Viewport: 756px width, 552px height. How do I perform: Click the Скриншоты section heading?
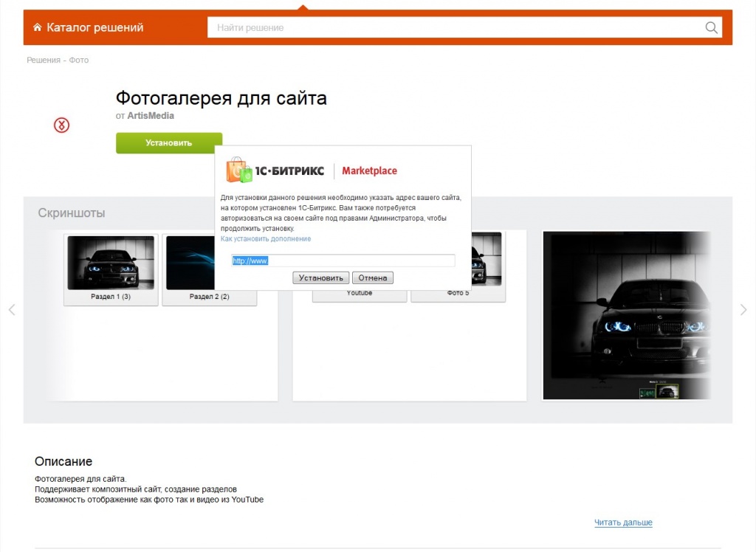coord(72,213)
